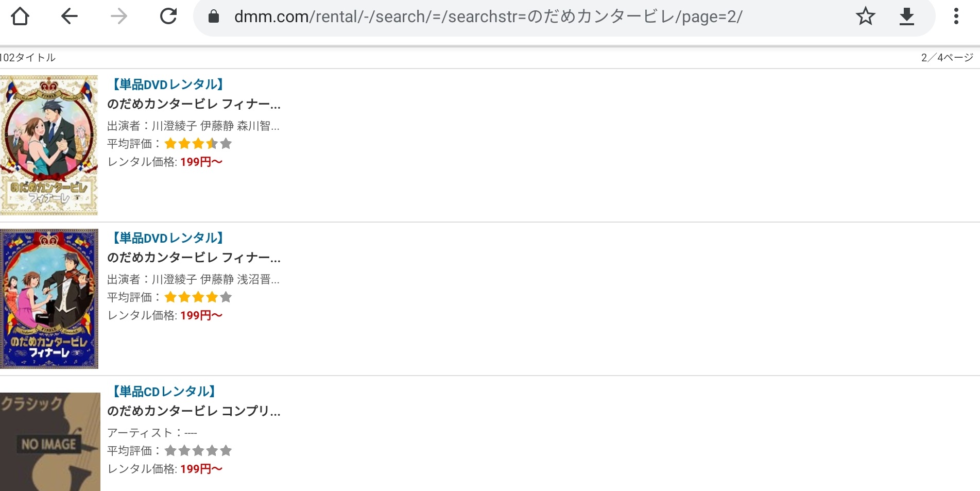The height and width of the screenshot is (491, 980).
Task: Click star rating of second DVD item
Action: coord(198,297)
